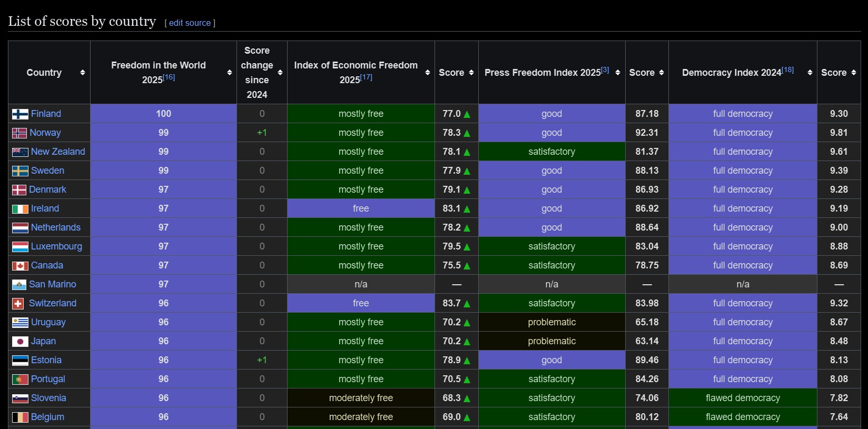Click the Netherlands flag icon
Image resolution: width=868 pixels, height=429 pixels.
[20, 228]
